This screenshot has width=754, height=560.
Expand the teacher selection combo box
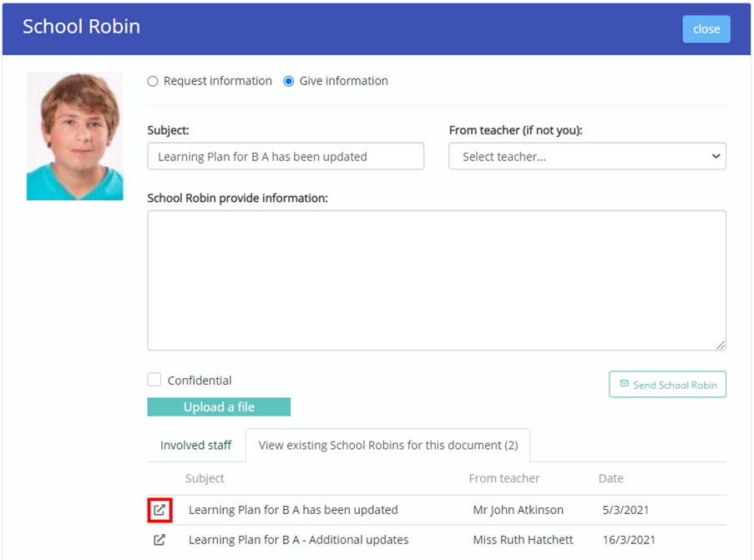(x=587, y=156)
